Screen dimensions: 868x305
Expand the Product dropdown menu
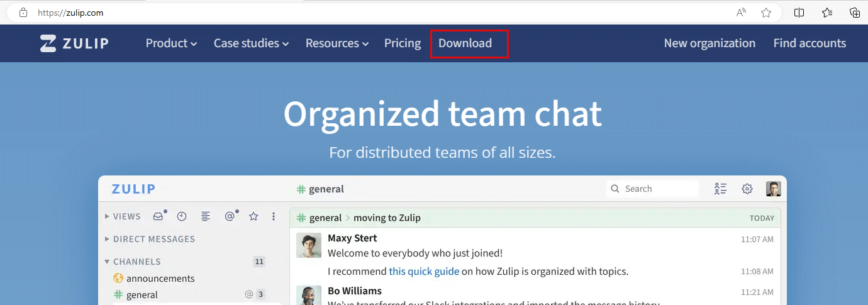click(171, 43)
